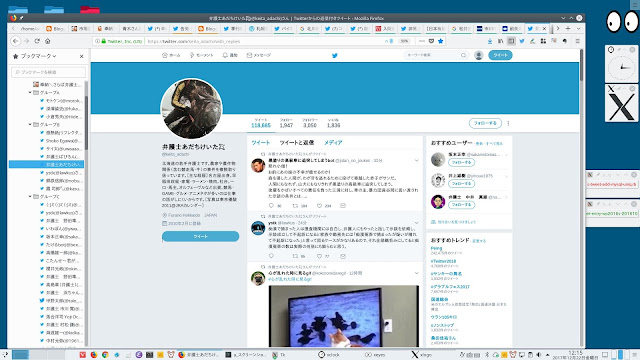Go back using Firefox back arrow
Screen dimensions: 640x360
click(16, 41)
